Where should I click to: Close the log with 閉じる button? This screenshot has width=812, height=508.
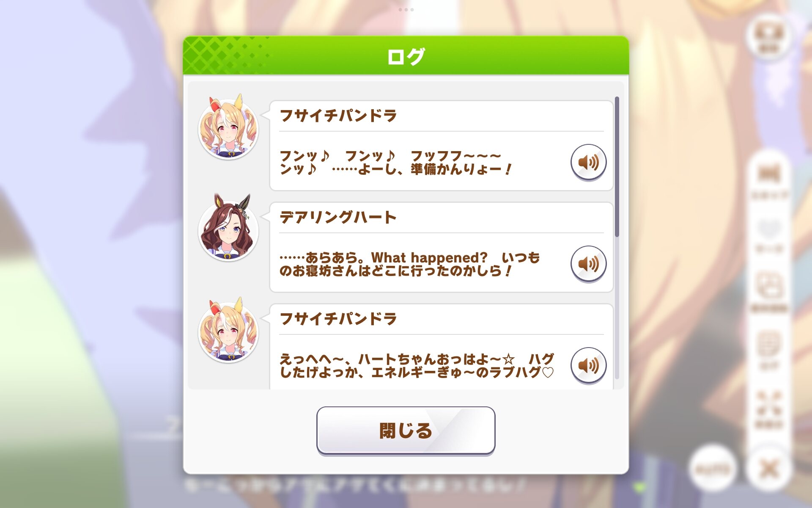[x=406, y=431]
